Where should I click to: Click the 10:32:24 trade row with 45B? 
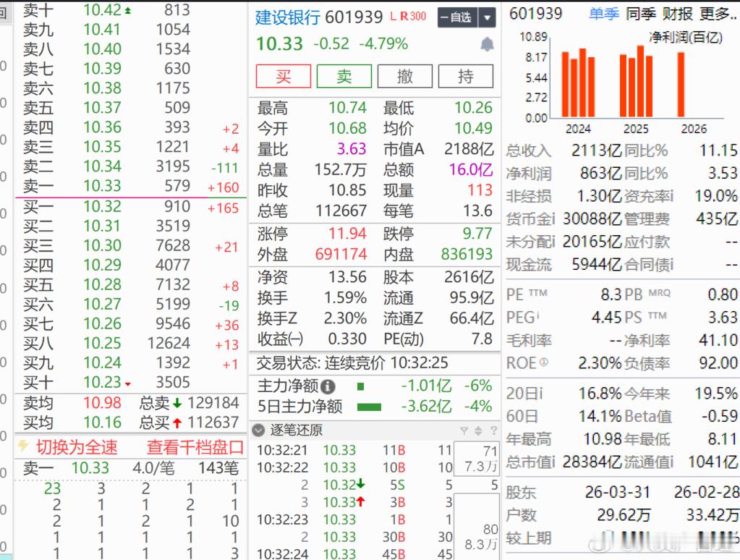coord(355,553)
